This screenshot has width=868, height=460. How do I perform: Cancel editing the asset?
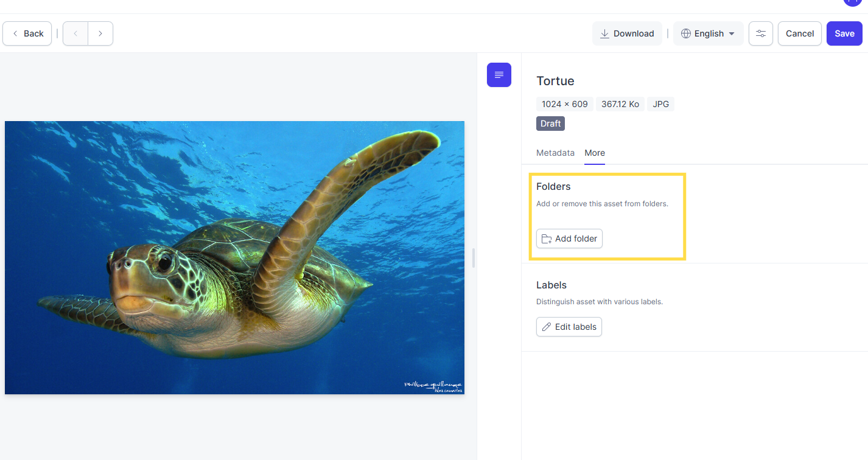tap(799, 33)
